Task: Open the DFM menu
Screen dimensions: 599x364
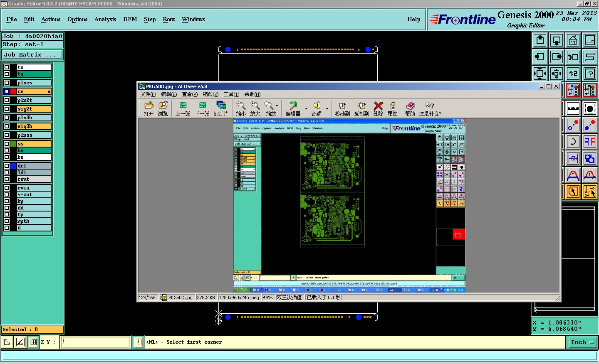Action: [130, 19]
